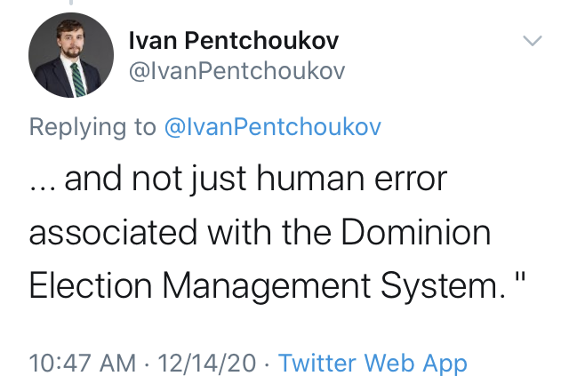Click the line 'associated with the Dominion'
The width and height of the screenshot is (569, 392).
[x=260, y=232]
